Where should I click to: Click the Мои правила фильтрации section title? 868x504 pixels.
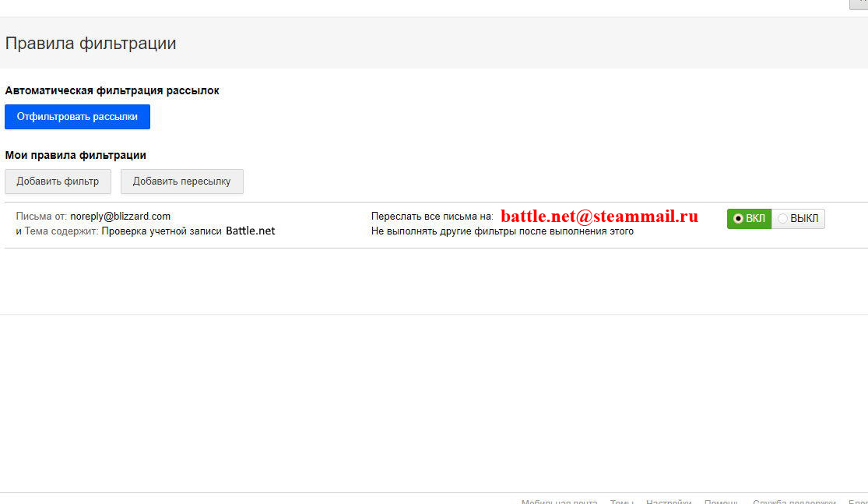coord(76,155)
